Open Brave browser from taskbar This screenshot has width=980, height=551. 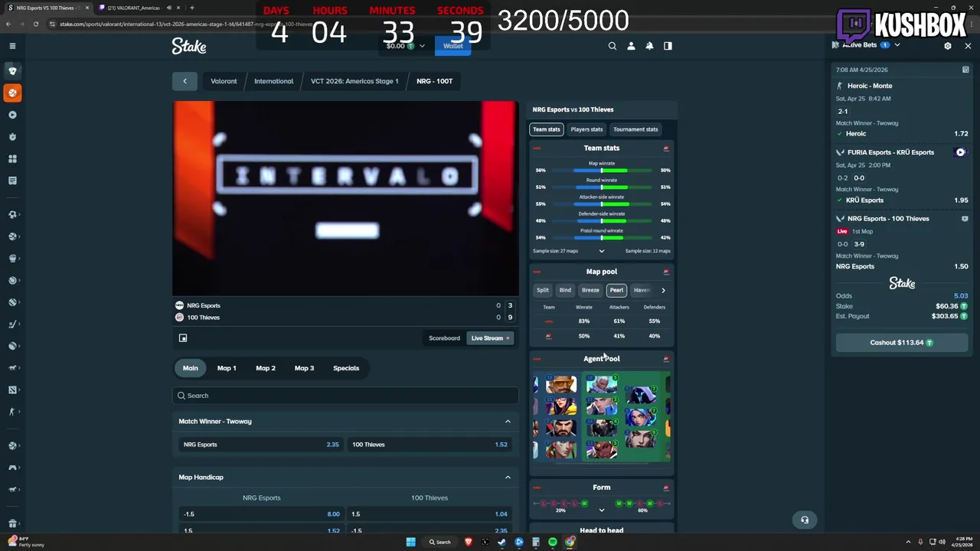click(x=469, y=542)
